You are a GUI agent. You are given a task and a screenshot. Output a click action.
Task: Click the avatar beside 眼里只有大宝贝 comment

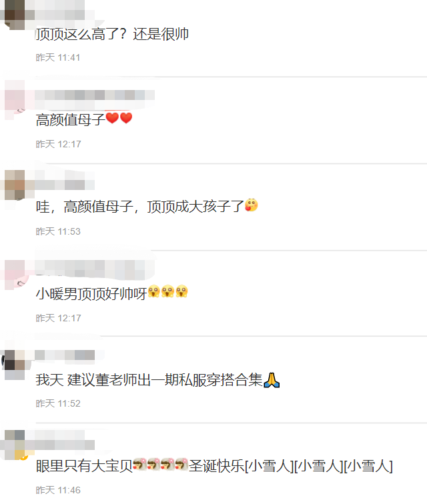pyautogui.click(x=15, y=445)
